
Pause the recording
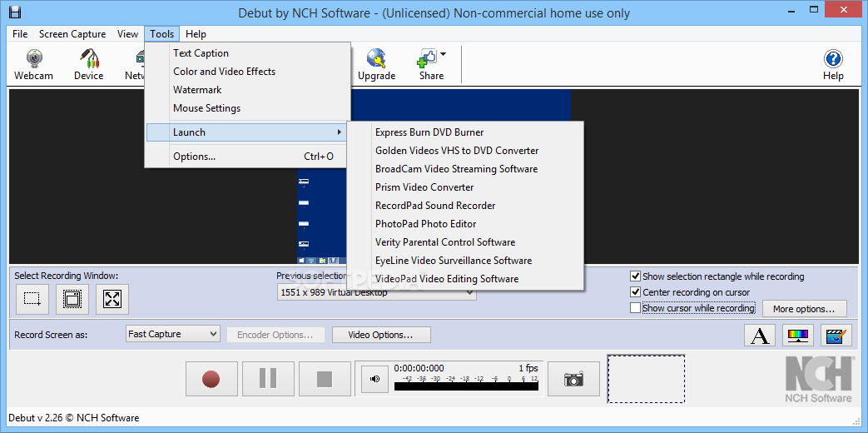click(268, 379)
